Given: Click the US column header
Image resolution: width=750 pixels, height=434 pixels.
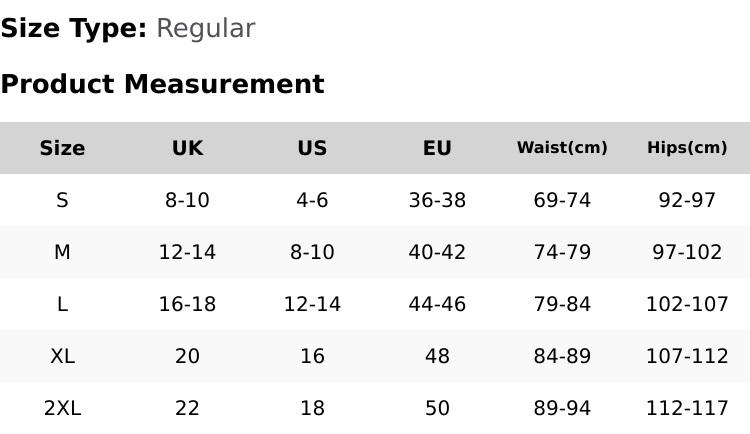Looking at the screenshot, I should 312,148.
